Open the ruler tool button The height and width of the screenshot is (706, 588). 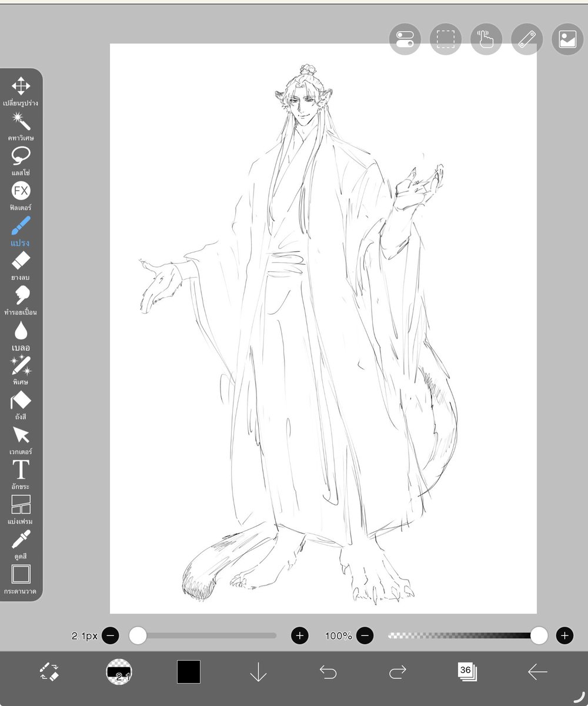click(x=527, y=39)
